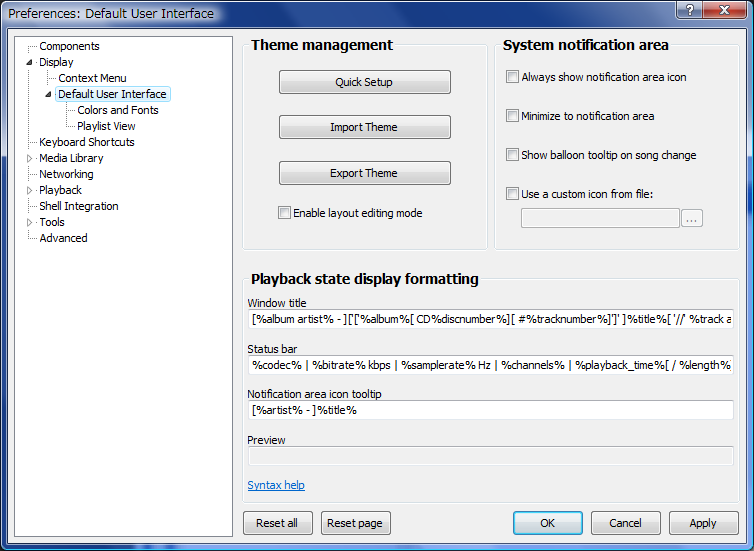The height and width of the screenshot is (551, 754).
Task: Open Colors and Fonts page
Action: pos(118,110)
